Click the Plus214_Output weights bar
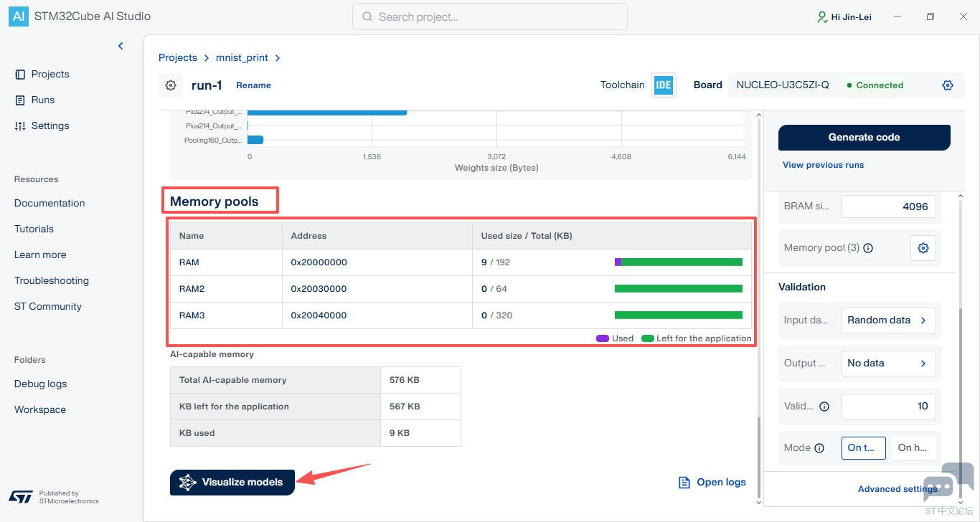 coord(327,112)
